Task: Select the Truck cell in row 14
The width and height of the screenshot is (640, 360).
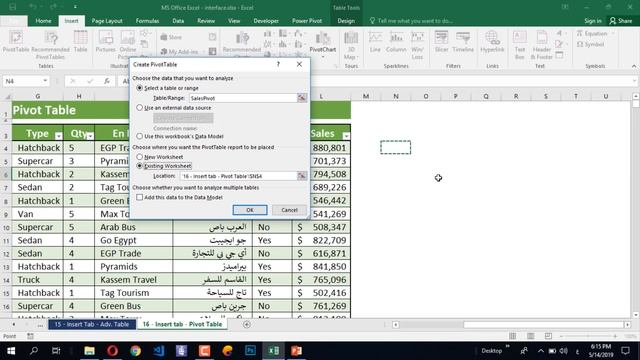Action: tap(38, 280)
